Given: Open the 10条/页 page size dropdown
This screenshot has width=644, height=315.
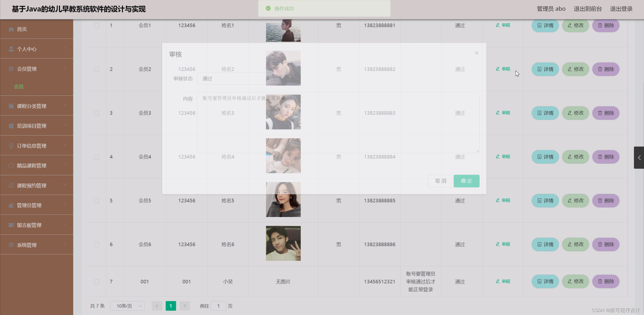Looking at the screenshot, I should [127, 306].
